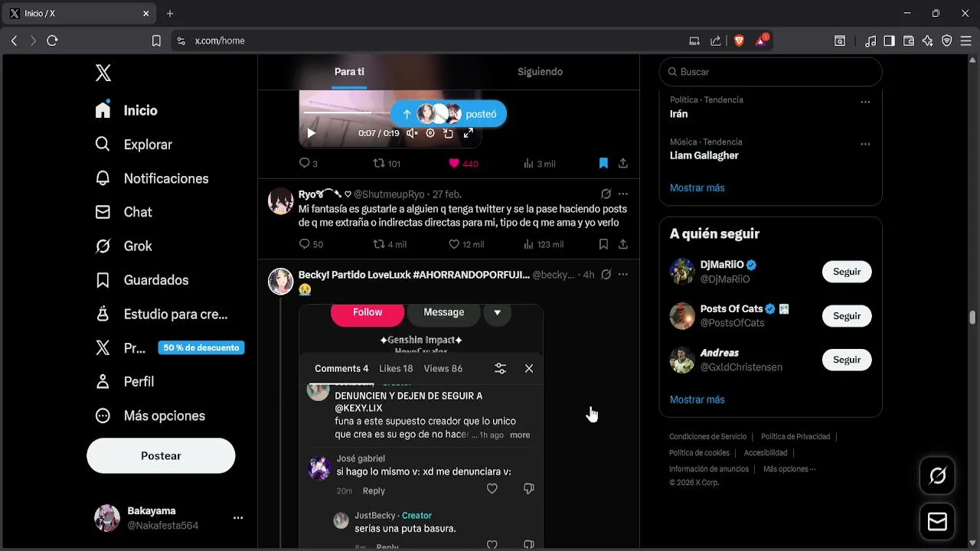Open floating Grok button
The height and width of the screenshot is (551, 980).
[937, 476]
